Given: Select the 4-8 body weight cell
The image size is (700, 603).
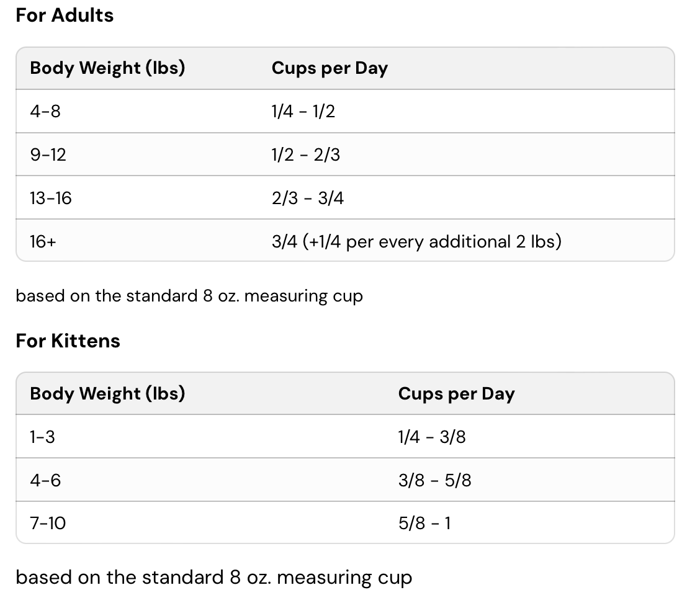Looking at the screenshot, I should (45, 112).
